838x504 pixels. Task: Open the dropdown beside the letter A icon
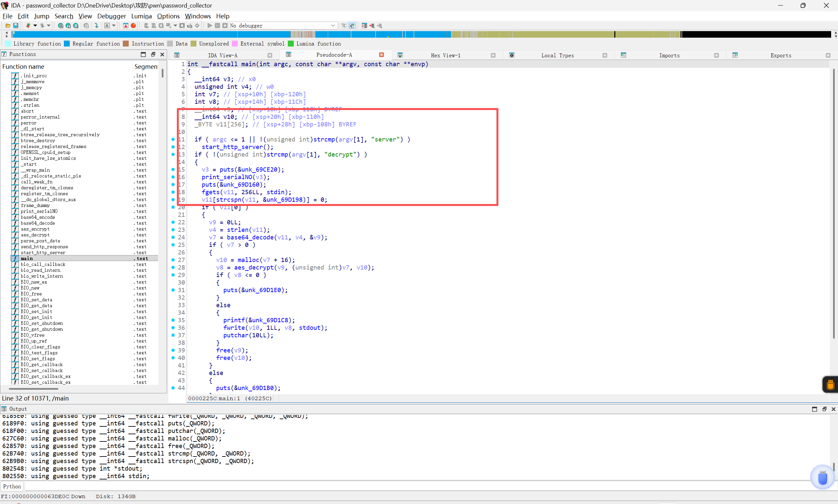[x=114, y=26]
